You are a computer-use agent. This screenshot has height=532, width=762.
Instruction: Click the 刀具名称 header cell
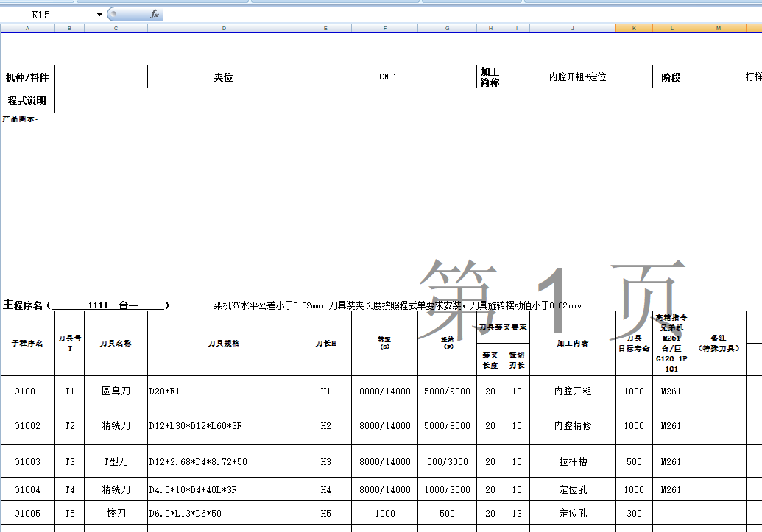tap(116, 343)
